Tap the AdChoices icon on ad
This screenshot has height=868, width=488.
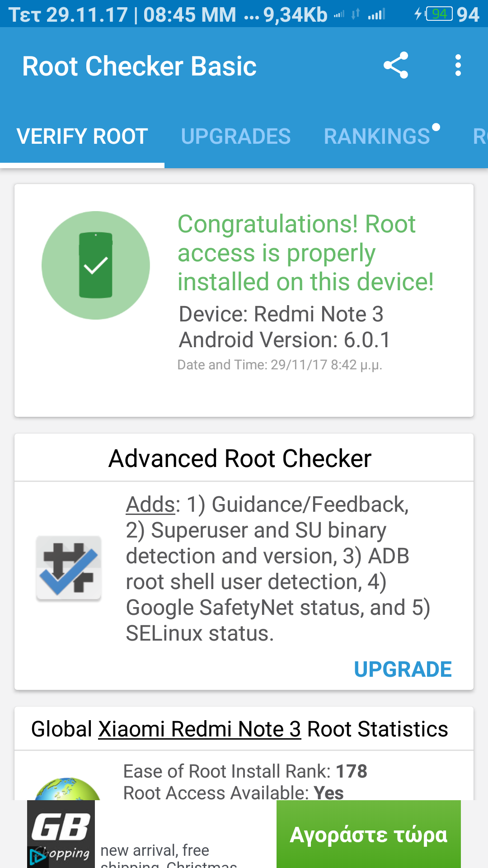click(x=36, y=856)
